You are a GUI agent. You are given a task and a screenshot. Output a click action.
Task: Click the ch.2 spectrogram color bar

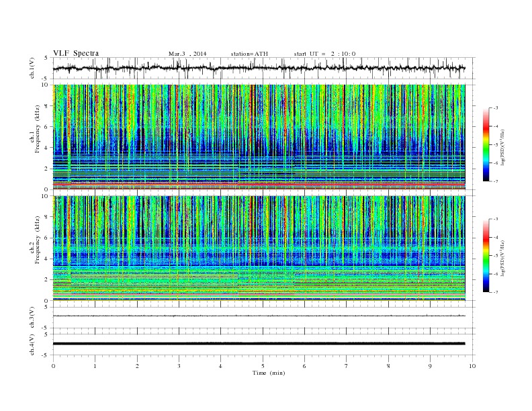point(486,256)
